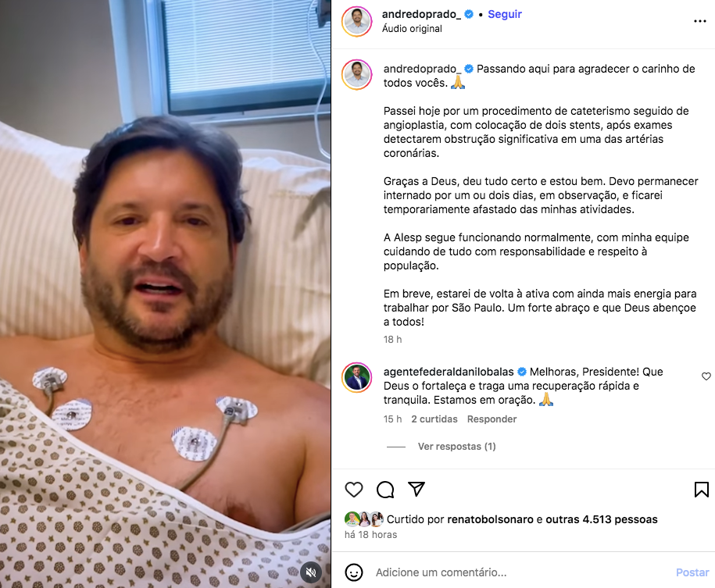Open the three-dot more options menu
Image resolution: width=715 pixels, height=588 pixels.
[x=700, y=21]
